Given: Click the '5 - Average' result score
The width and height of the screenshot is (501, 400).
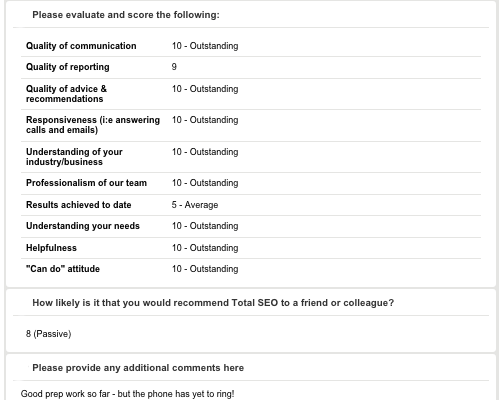Looking at the screenshot, I should coord(195,205).
